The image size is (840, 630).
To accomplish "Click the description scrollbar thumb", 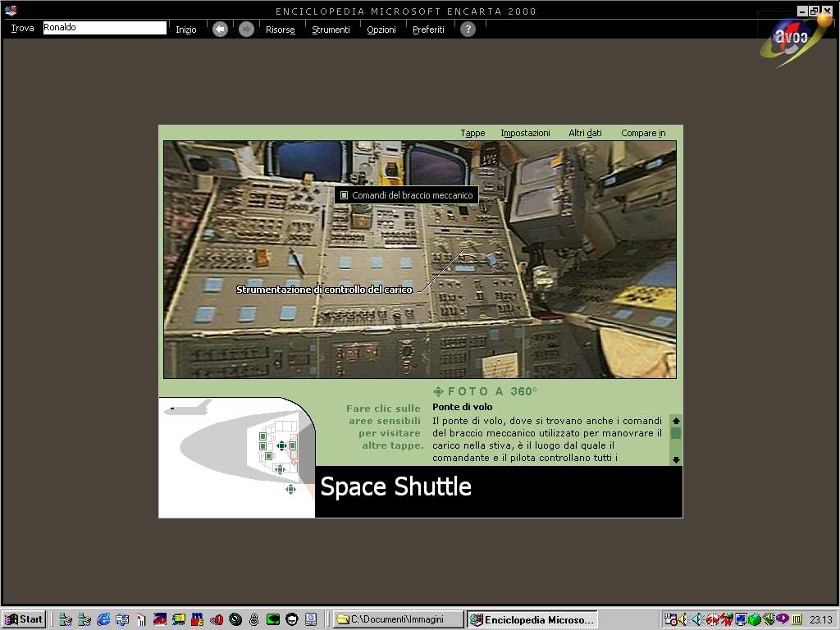I will tap(676, 433).
